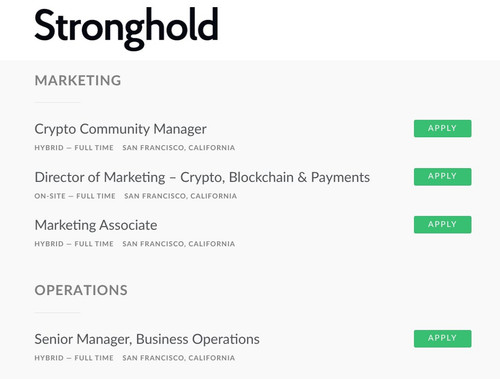Click Hybrid – Full Time under Crypto Community Manager
This screenshot has width=500, height=379.
coord(74,148)
